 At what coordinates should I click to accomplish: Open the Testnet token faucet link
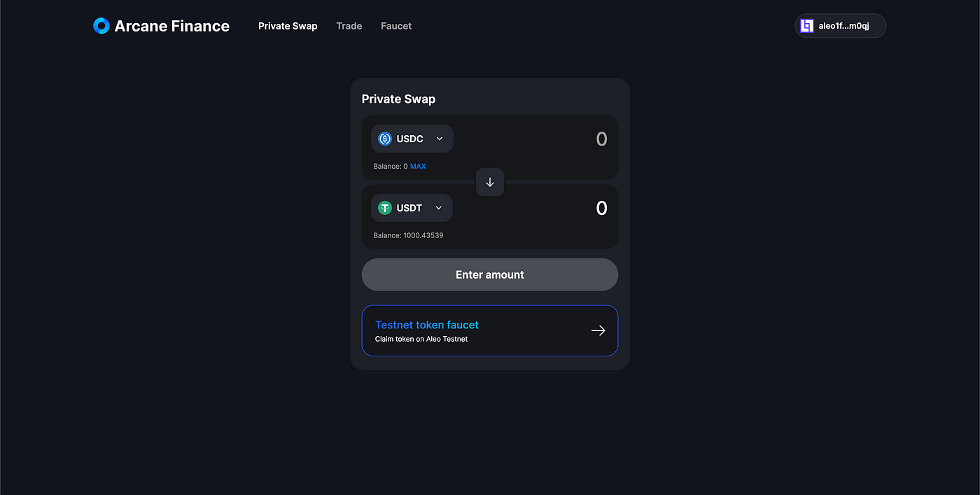pyautogui.click(x=426, y=324)
